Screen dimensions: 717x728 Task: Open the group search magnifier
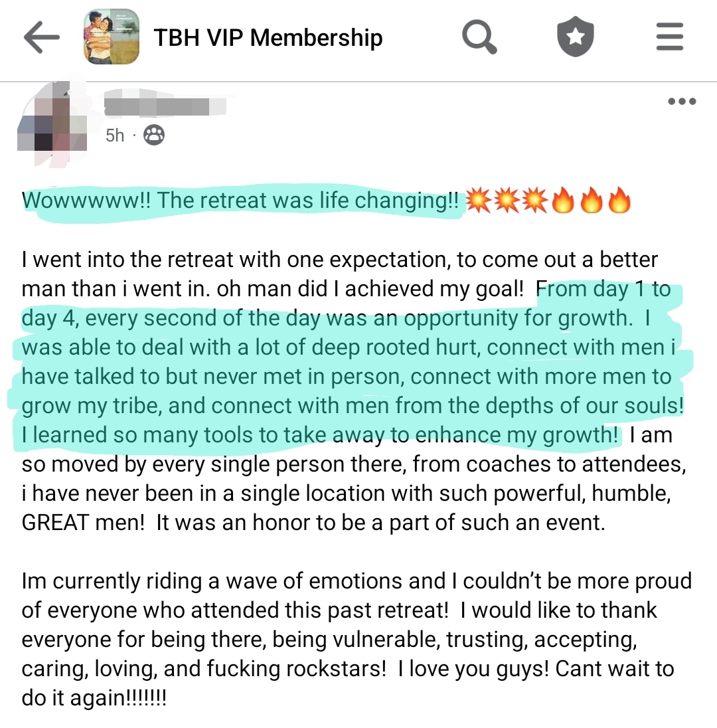tap(479, 37)
